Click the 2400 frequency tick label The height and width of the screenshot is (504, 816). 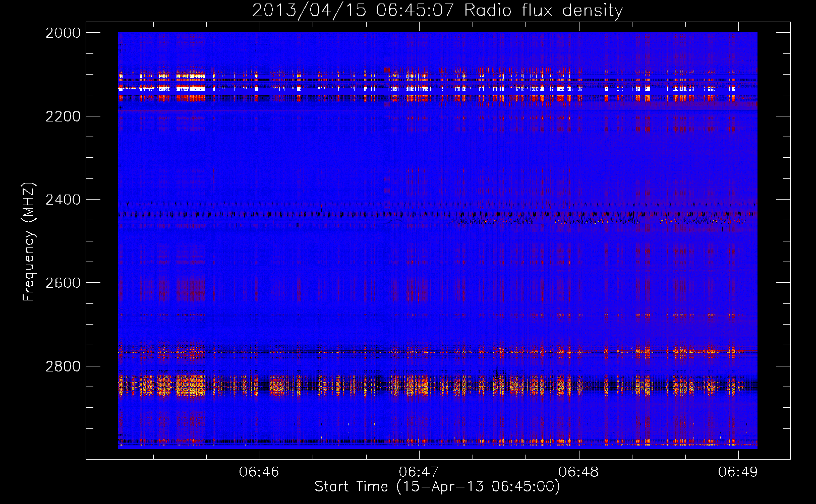(x=63, y=200)
